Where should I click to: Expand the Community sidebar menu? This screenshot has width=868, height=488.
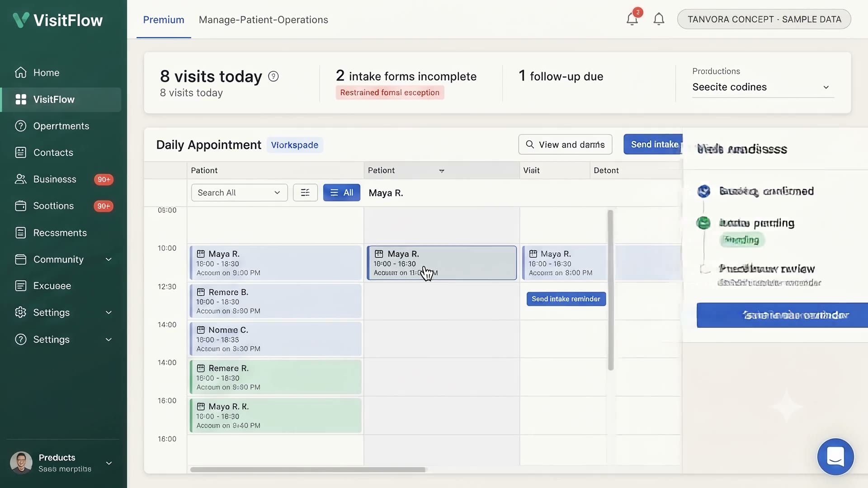click(x=108, y=259)
